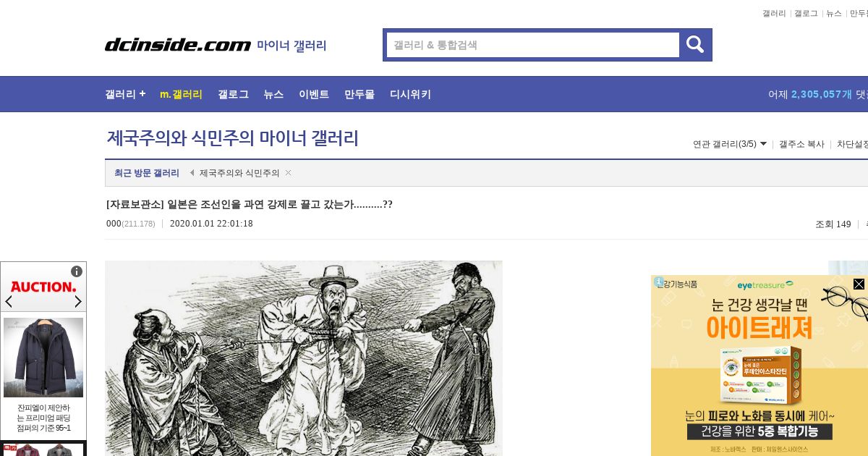Click the magnifier search button
Image resolution: width=868 pixels, height=456 pixels.
point(695,45)
